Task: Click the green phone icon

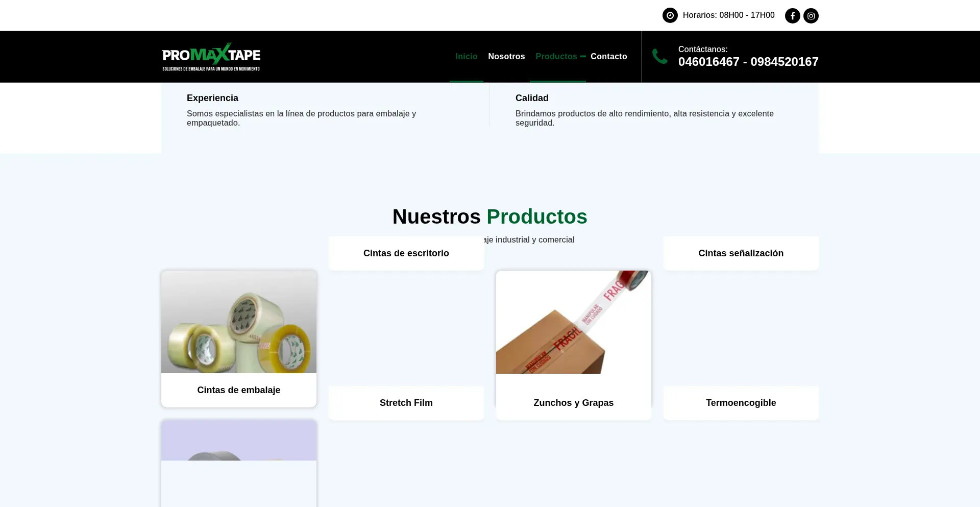Action: coord(659,56)
